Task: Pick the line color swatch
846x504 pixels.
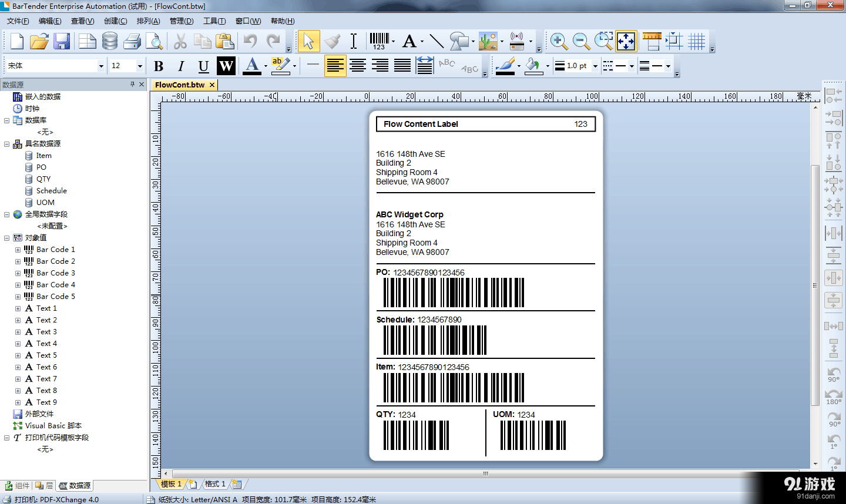Action: (505, 66)
